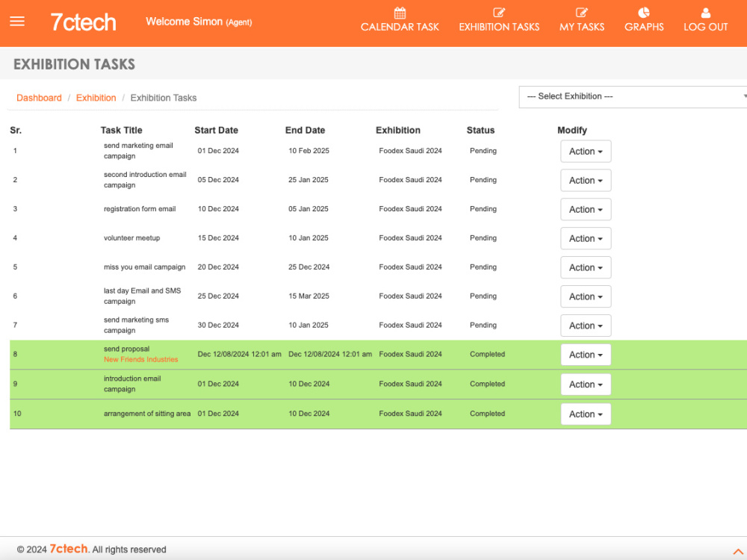Image resolution: width=747 pixels, height=560 pixels.
Task: Click start date '30 Dec 2024'
Action: tap(218, 326)
